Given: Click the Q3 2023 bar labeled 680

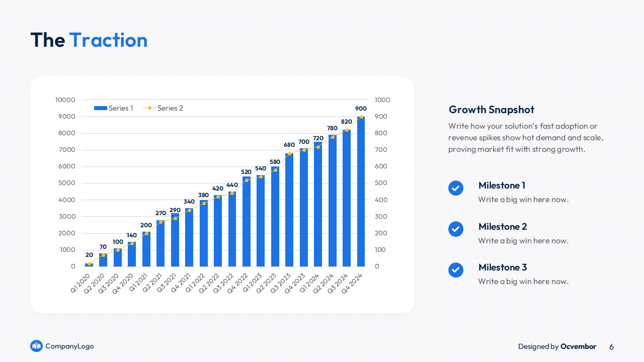Looking at the screenshot, I should click(289, 210).
